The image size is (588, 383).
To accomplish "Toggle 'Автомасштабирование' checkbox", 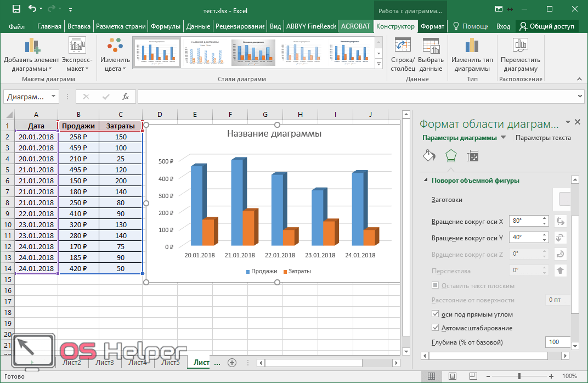I will coord(436,328).
